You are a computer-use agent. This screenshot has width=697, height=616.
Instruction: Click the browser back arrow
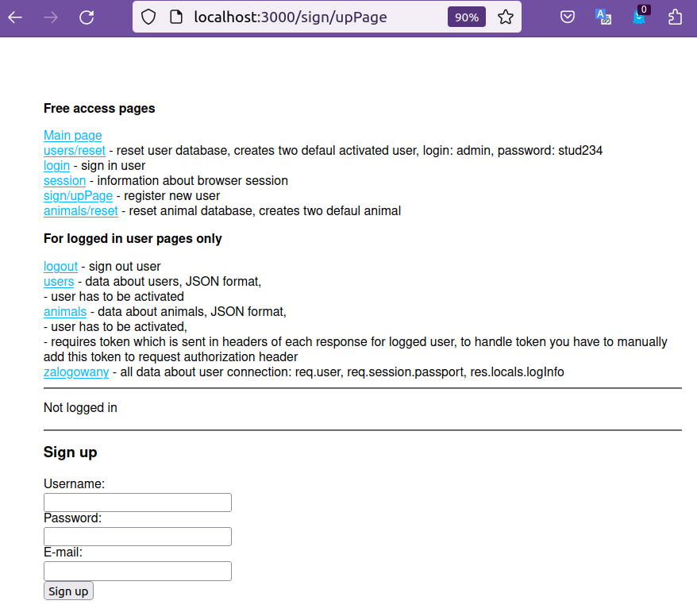(x=15, y=17)
